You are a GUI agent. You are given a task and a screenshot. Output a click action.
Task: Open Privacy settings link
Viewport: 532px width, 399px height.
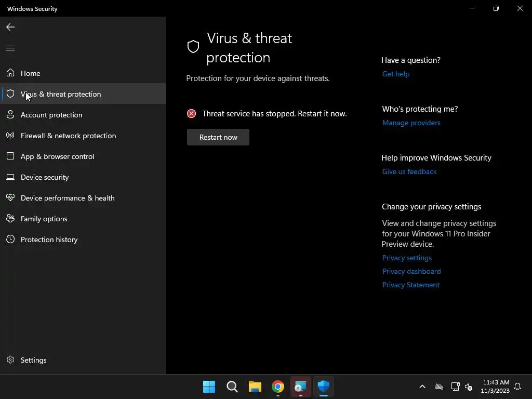[x=407, y=258]
